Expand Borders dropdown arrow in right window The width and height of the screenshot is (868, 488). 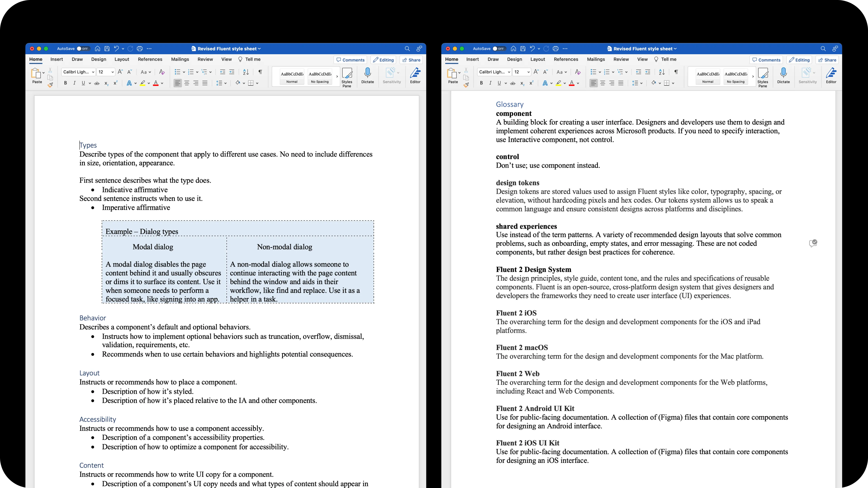(x=673, y=83)
